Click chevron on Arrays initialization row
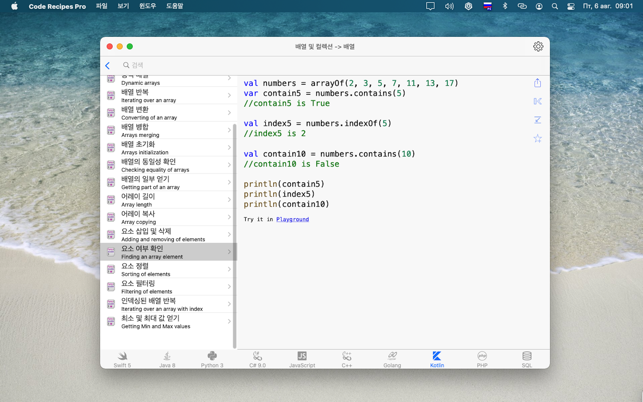The height and width of the screenshot is (402, 643). coord(229,148)
